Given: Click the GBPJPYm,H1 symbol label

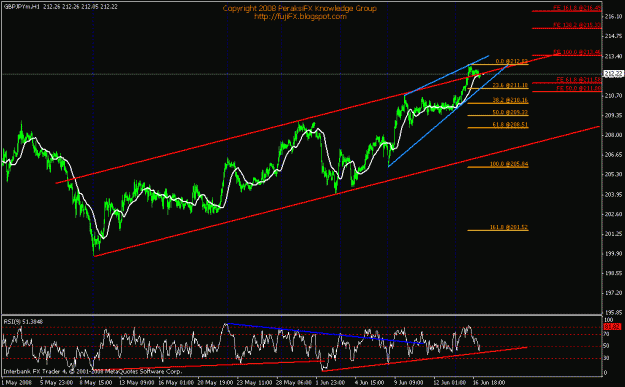Looking at the screenshot, I should pyautogui.click(x=22, y=7).
